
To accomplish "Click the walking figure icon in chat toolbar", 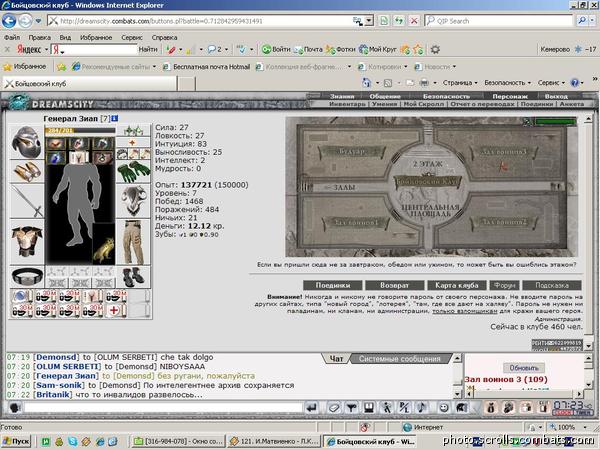I will [387, 408].
